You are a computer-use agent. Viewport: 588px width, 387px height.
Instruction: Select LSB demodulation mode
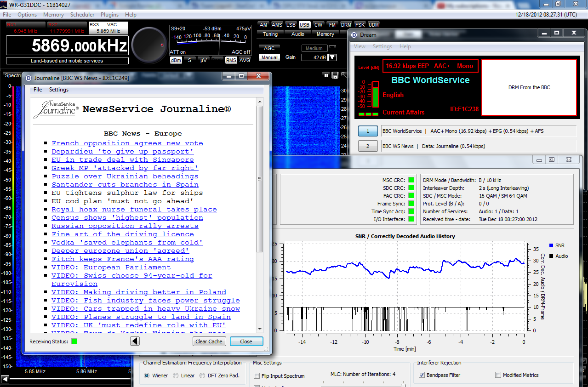coord(291,25)
